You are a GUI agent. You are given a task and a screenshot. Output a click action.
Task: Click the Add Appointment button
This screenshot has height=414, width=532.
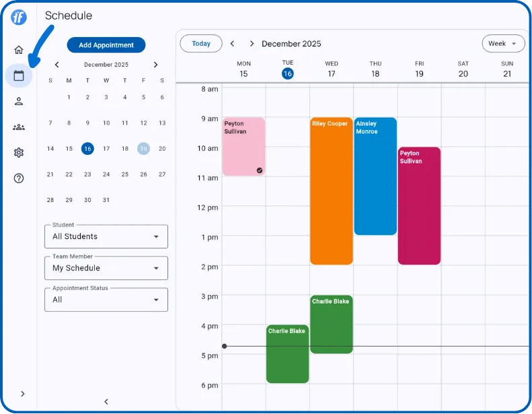(106, 45)
